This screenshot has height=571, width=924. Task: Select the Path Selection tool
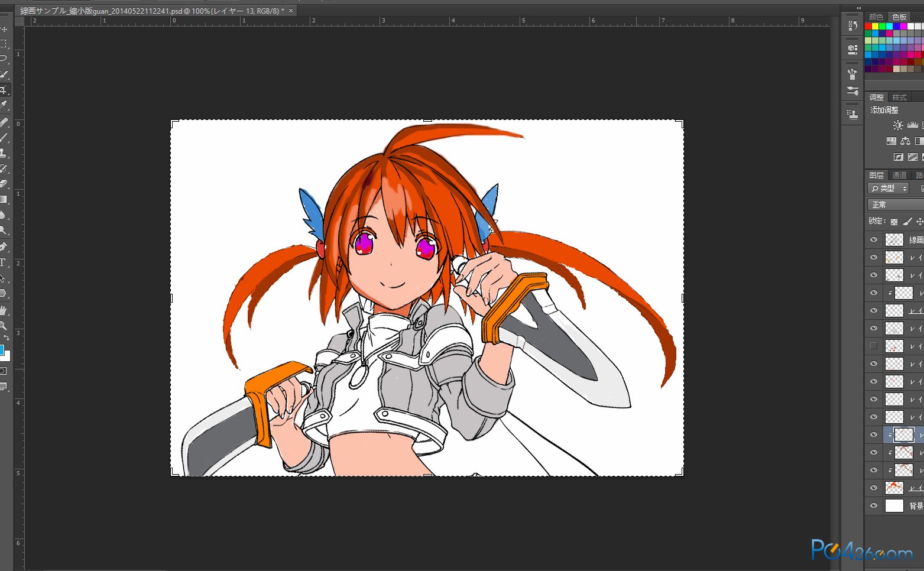[x=3, y=278]
